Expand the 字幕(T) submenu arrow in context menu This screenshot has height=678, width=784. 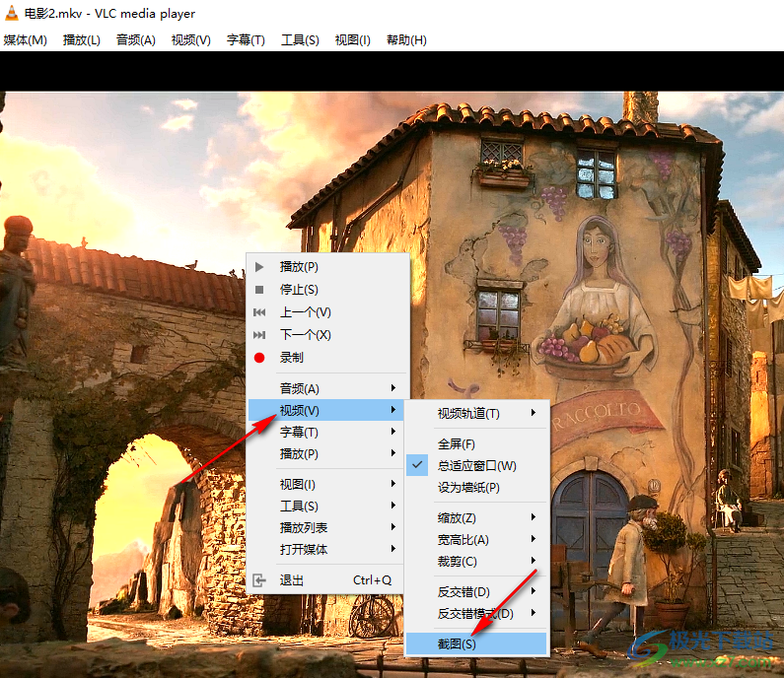tap(393, 432)
